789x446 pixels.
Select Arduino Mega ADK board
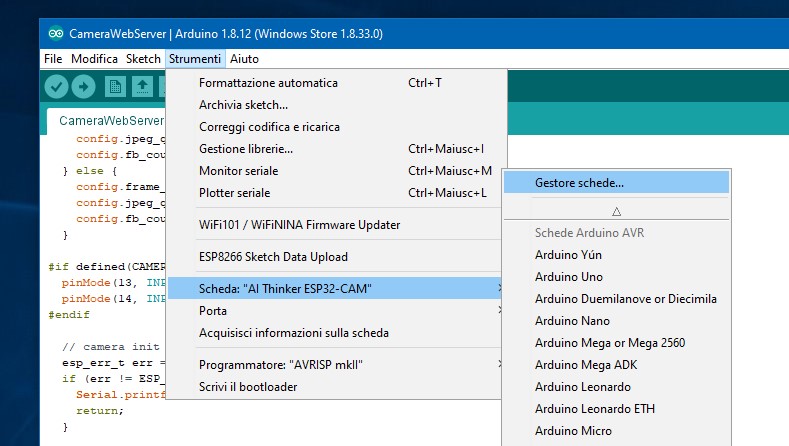616,365
